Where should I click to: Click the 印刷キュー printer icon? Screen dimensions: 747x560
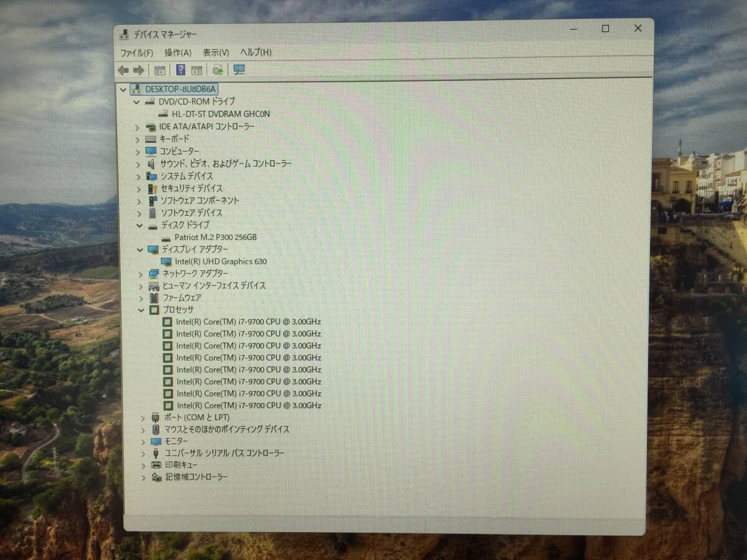[157, 465]
